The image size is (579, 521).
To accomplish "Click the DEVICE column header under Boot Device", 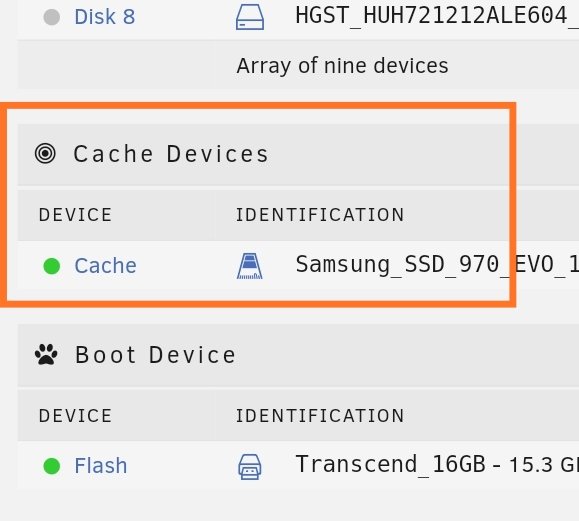I will (75, 416).
